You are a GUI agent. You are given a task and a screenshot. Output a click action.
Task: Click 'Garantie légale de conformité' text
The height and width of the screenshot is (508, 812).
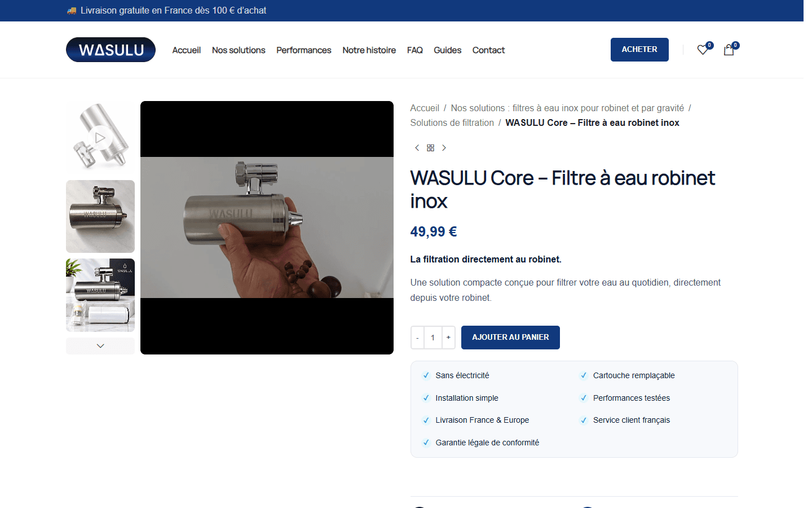point(487,443)
